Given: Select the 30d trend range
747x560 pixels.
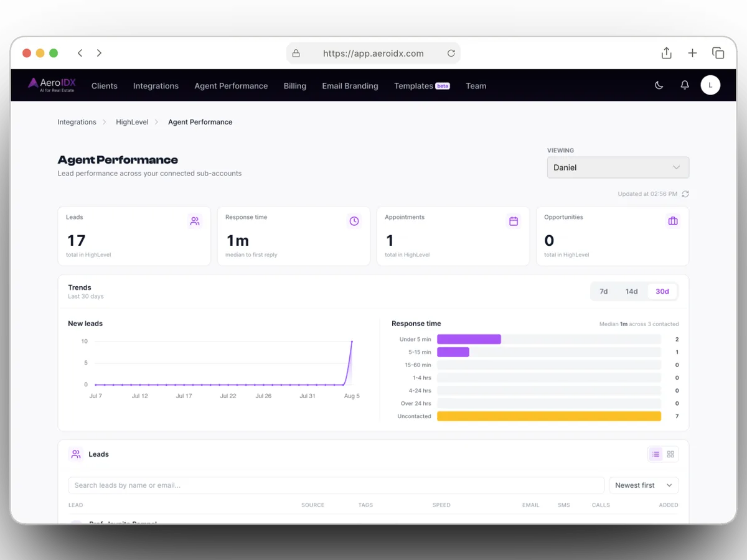Looking at the screenshot, I should pos(662,291).
